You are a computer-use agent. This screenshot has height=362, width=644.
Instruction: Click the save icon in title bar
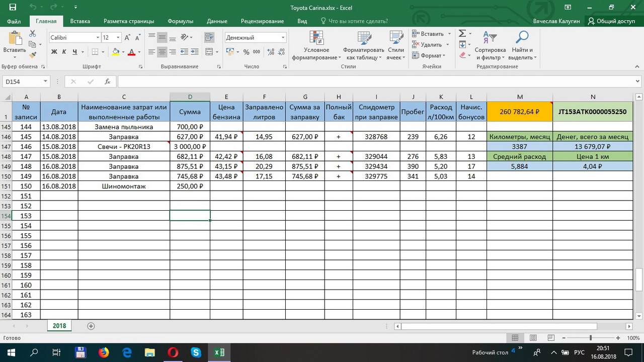coord(13,8)
